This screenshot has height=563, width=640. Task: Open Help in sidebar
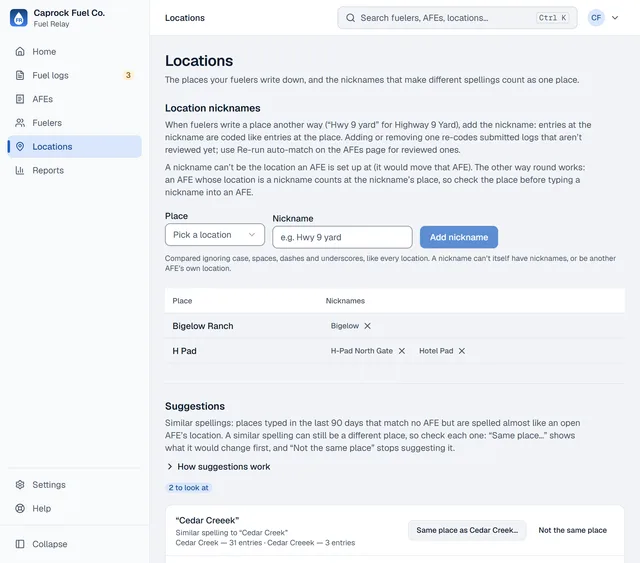[74, 508]
